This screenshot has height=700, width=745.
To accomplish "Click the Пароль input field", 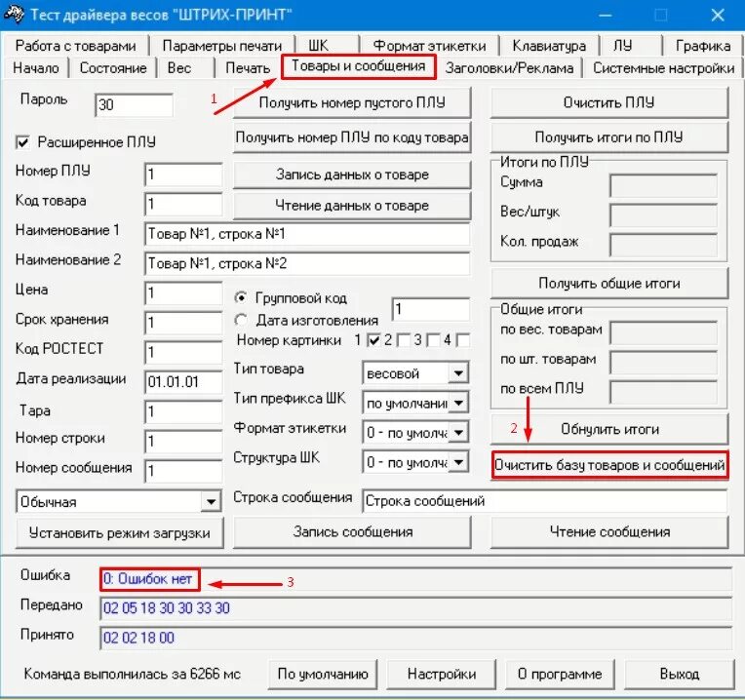I will 135,104.
